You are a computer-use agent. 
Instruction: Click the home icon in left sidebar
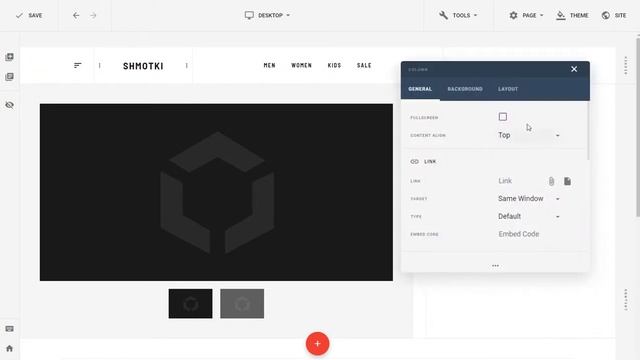tap(9, 349)
